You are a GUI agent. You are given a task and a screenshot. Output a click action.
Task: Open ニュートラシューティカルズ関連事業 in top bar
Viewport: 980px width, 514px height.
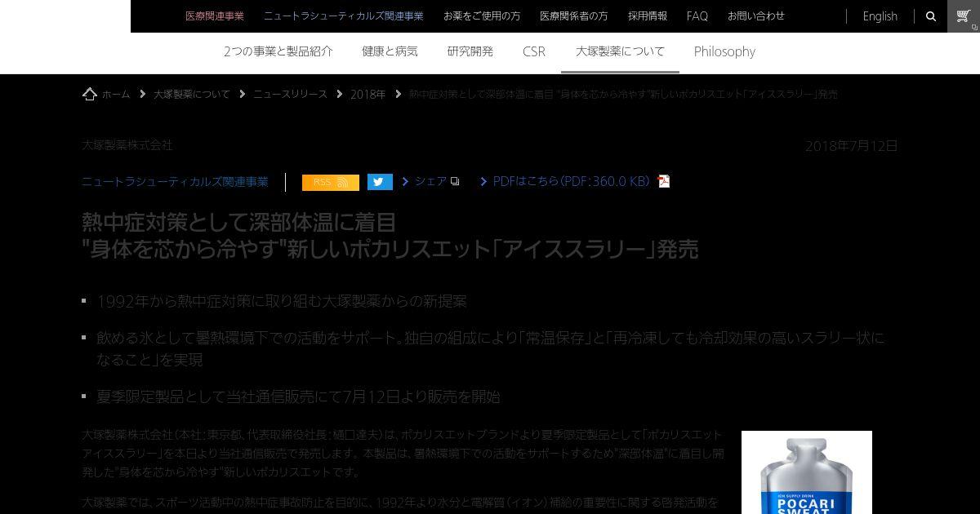pos(344,16)
